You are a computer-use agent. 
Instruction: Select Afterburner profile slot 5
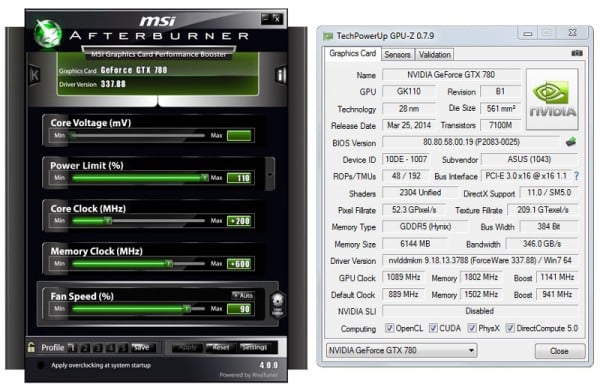[x=123, y=348]
